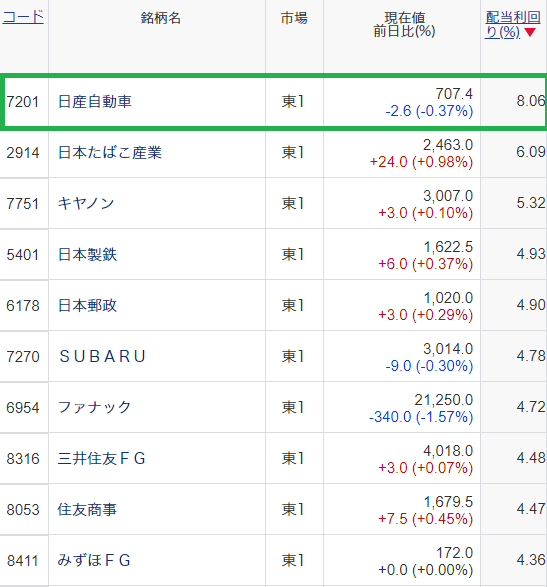Open ファナック stock name
Image resolution: width=547 pixels, height=587 pixels.
pos(94,407)
